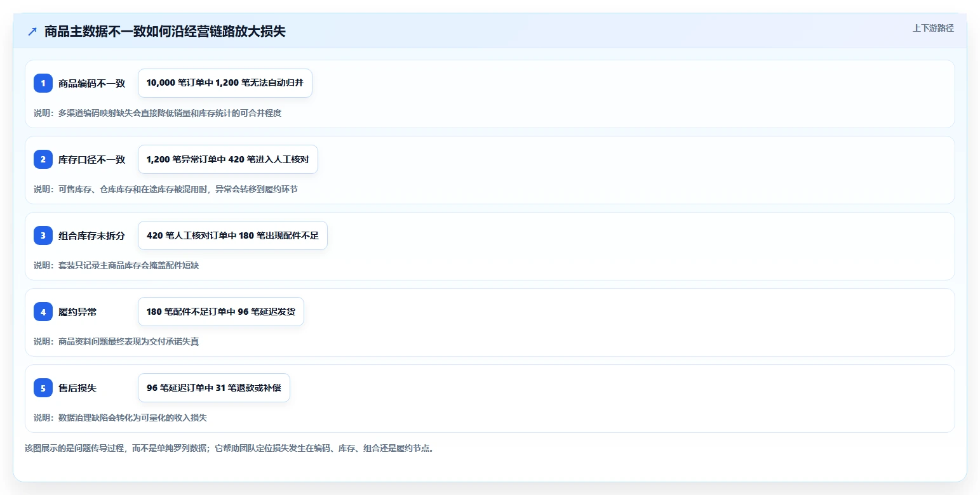Click the number 5 step badge

pos(43,388)
